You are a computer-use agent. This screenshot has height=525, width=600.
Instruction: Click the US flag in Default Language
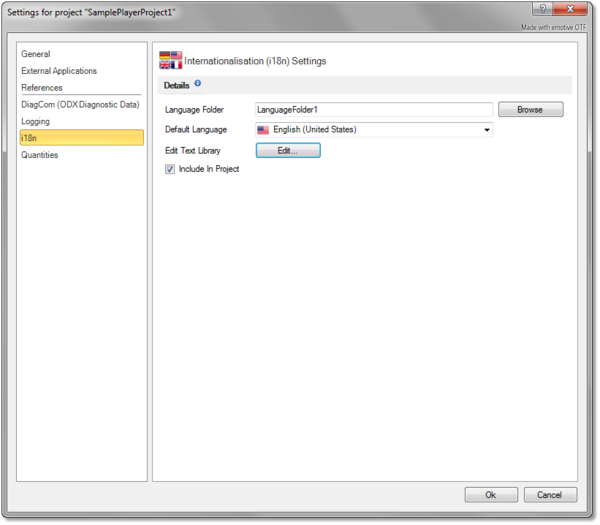click(x=264, y=130)
